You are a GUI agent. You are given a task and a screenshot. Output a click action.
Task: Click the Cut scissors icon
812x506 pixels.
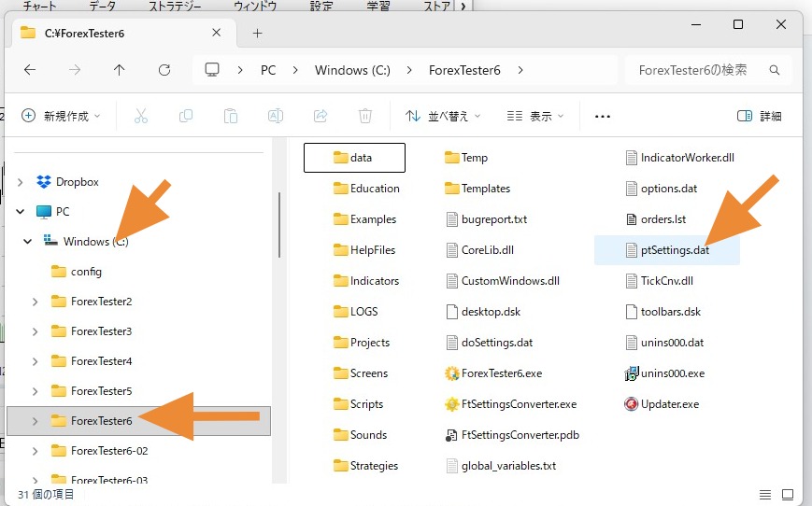click(x=141, y=116)
